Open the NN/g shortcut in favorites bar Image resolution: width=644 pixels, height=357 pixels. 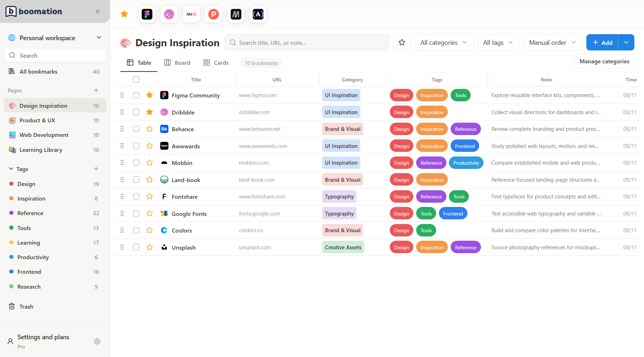click(x=192, y=14)
